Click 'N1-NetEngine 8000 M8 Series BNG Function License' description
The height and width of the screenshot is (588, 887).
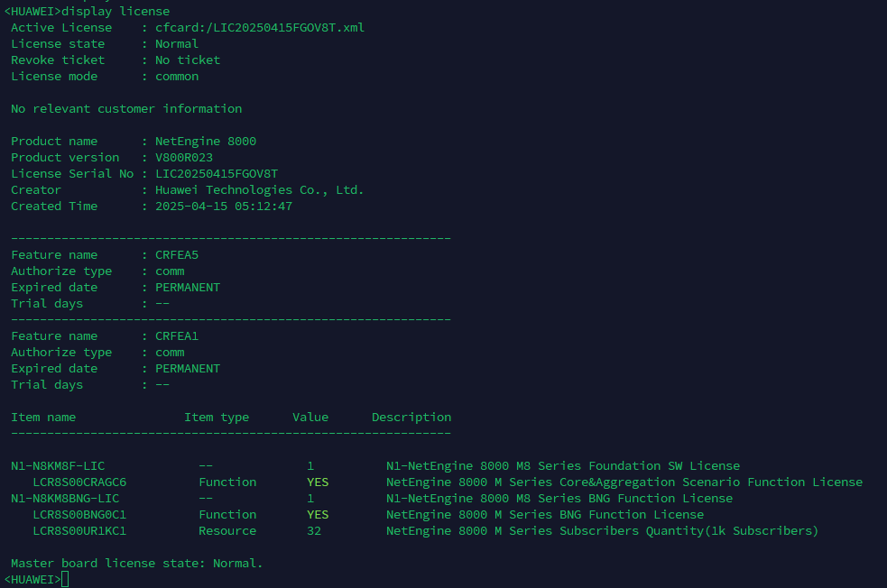coord(559,499)
